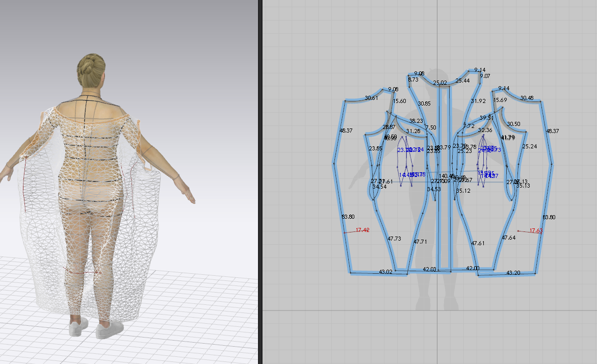Image resolution: width=597 pixels, height=364 pixels.
Task: Click the 7.72 length label
Action: (x=469, y=125)
